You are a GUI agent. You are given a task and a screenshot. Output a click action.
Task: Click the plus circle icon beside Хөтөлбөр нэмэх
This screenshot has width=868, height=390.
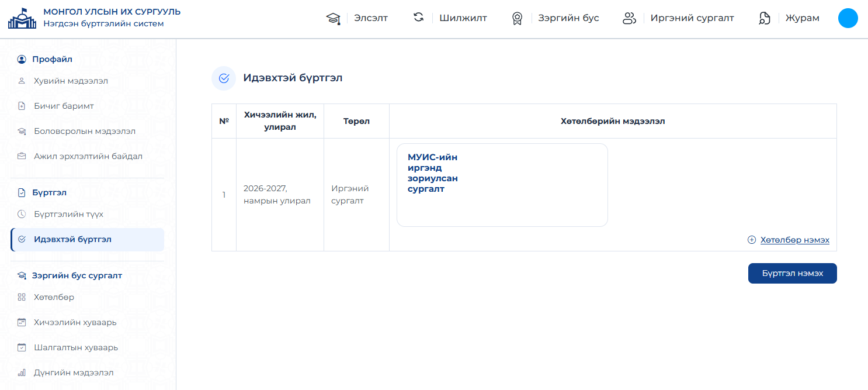coord(752,240)
